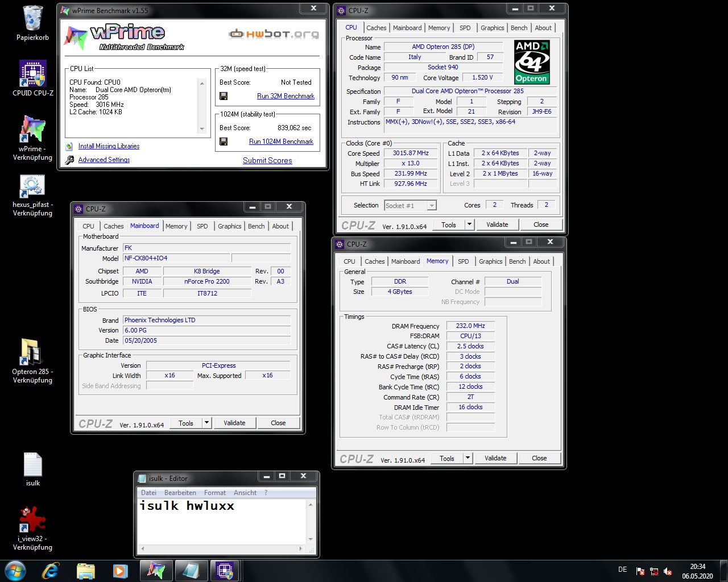This screenshot has width=728, height=582.
Task: Open the Socket #1 selection dropdown
Action: point(410,205)
